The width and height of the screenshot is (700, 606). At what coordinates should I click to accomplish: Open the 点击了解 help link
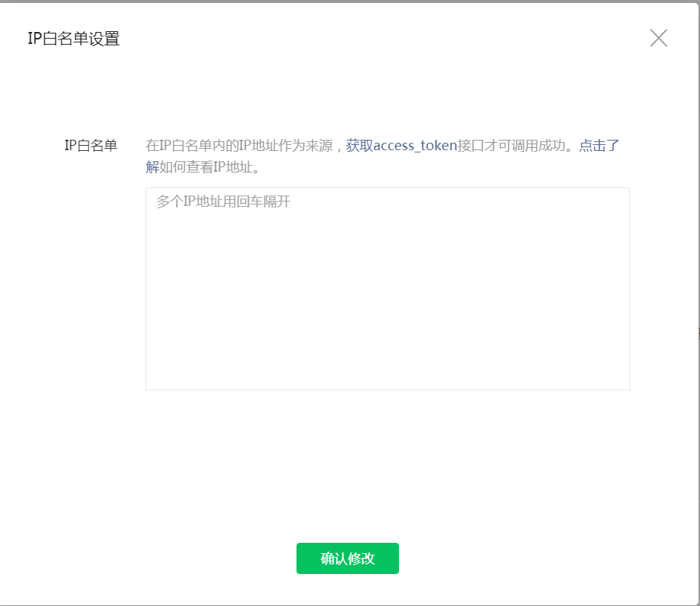(x=599, y=146)
